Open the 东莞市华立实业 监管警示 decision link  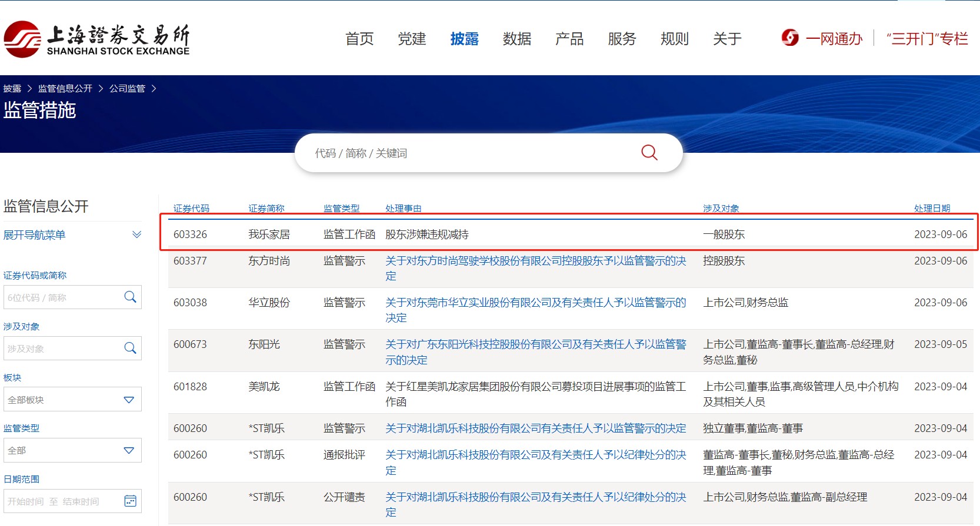point(535,310)
